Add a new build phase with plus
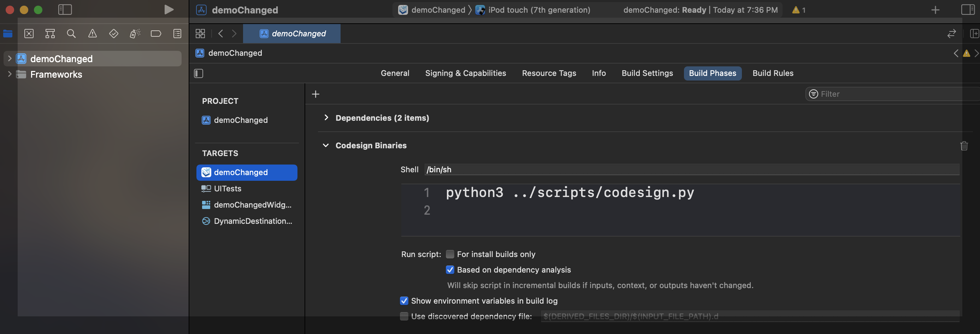Image resolution: width=980 pixels, height=334 pixels. click(x=315, y=94)
